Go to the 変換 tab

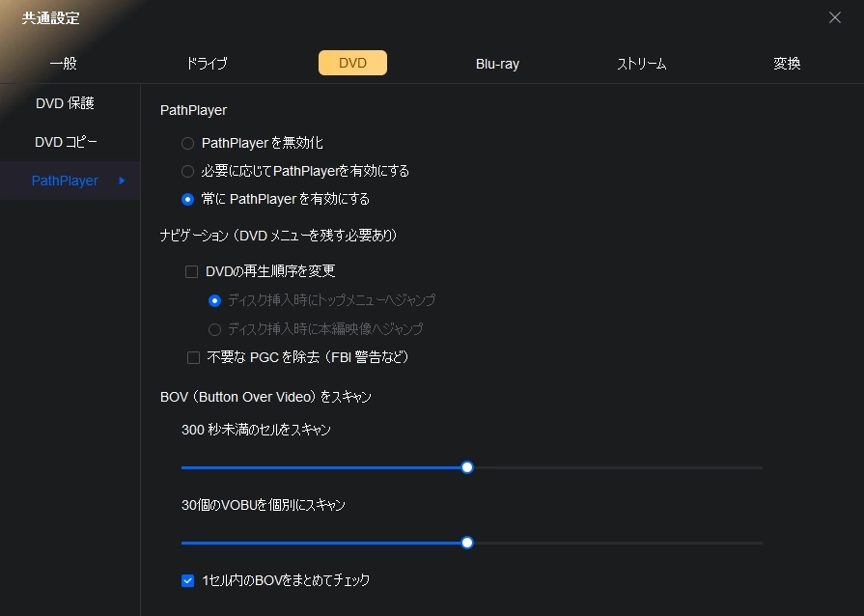pyautogui.click(x=787, y=64)
